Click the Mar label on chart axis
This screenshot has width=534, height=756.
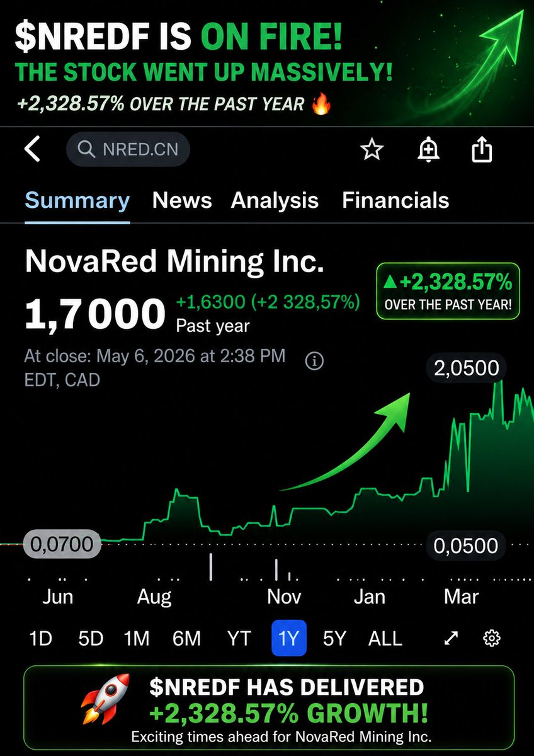462,596
